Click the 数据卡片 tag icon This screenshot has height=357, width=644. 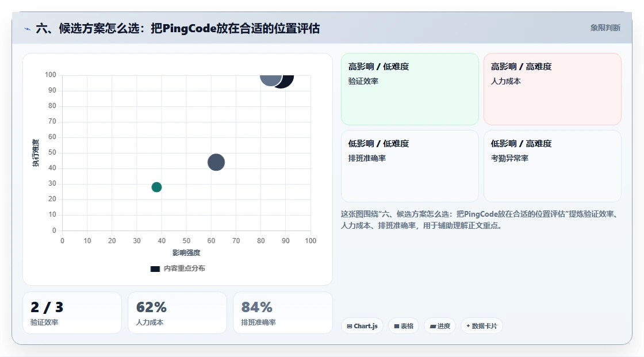468,326
